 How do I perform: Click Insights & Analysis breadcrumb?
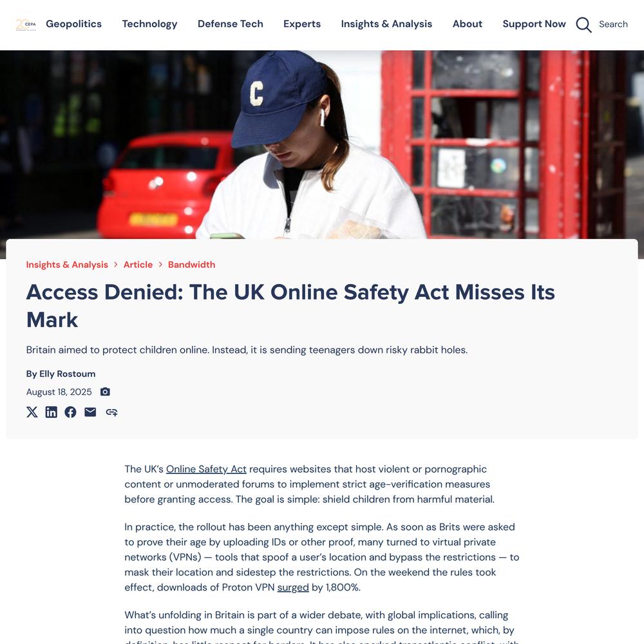[x=67, y=265]
